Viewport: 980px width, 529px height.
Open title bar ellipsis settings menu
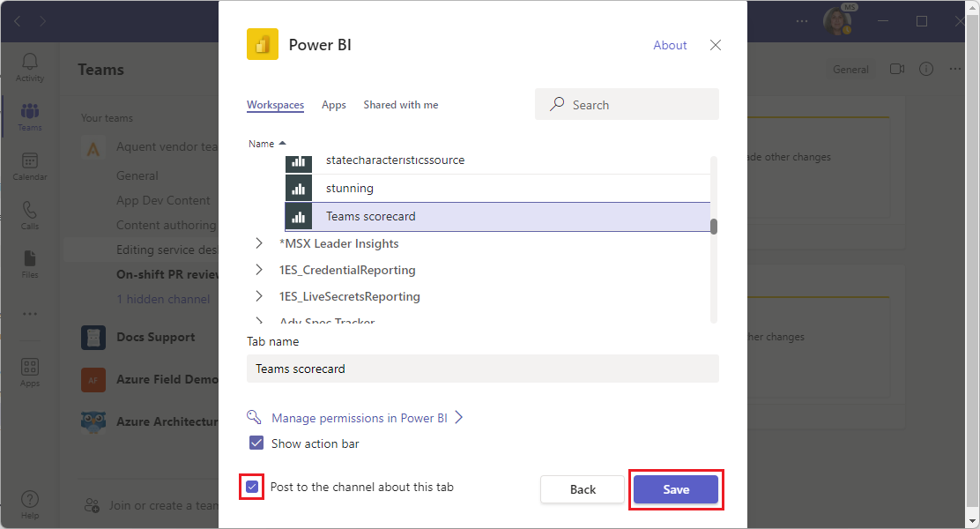point(802,21)
